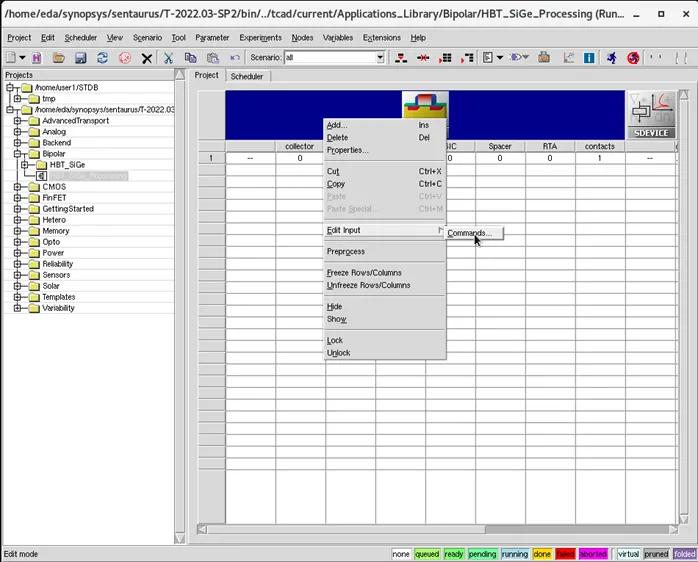Click in the Scenario text field
Screen dimensions: 698x562
[330, 57]
